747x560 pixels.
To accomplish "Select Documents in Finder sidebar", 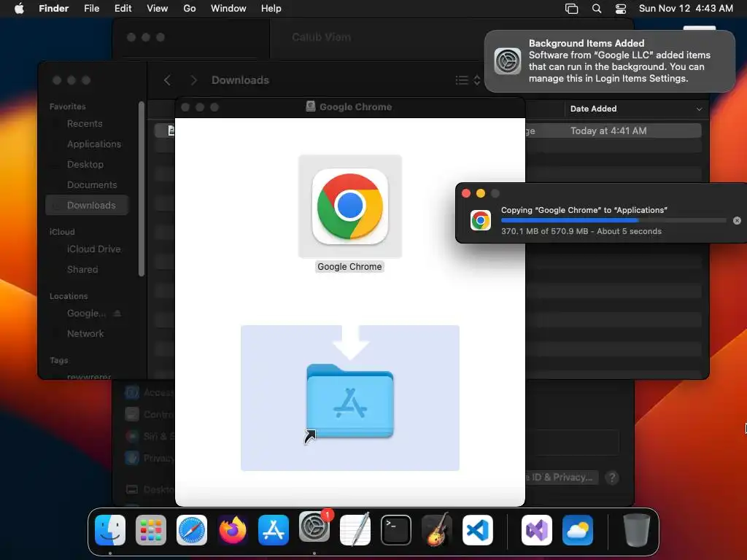I will 92,185.
